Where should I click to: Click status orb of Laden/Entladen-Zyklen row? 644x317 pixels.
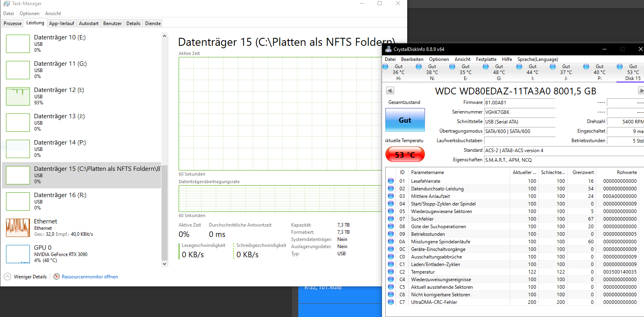391,264
